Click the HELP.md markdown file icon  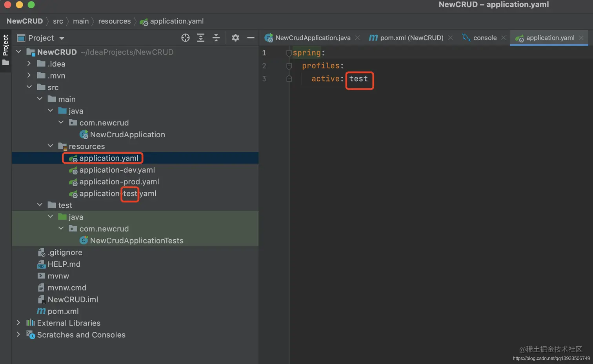41,264
